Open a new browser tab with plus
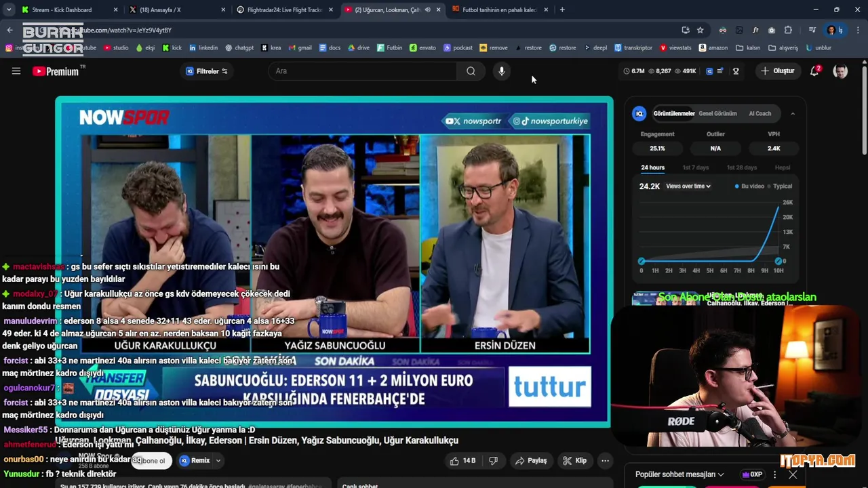Viewport: 868px width, 488px height. [x=562, y=9]
